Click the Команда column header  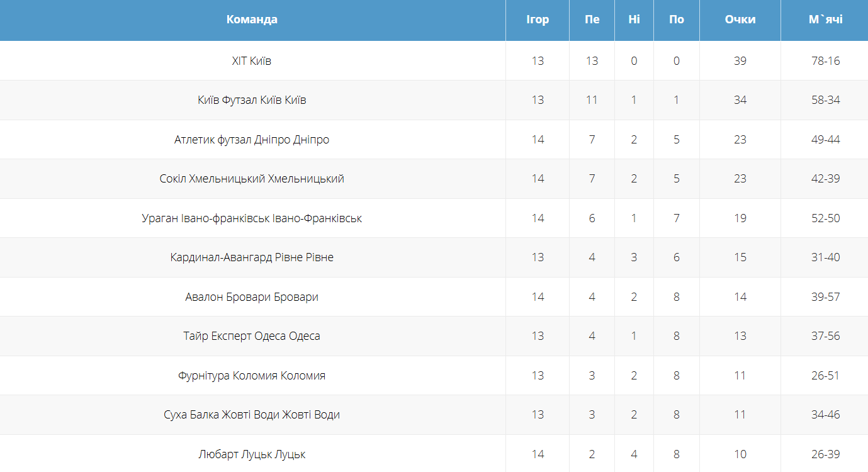point(252,20)
